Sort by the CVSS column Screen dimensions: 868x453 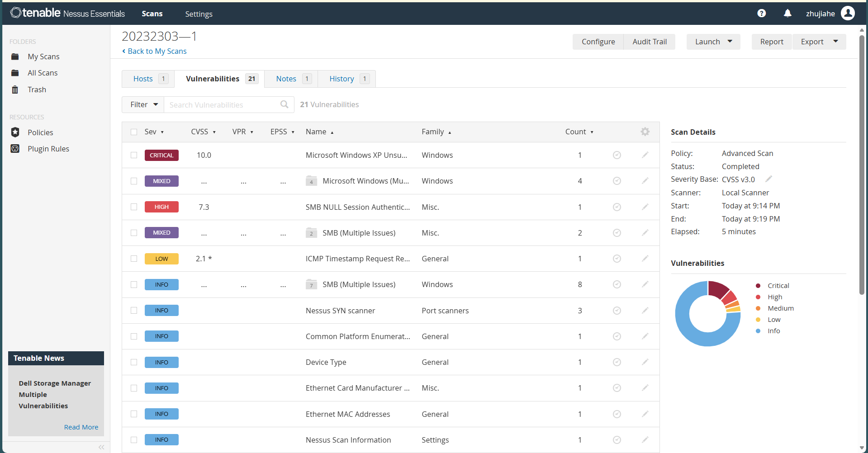(x=203, y=132)
